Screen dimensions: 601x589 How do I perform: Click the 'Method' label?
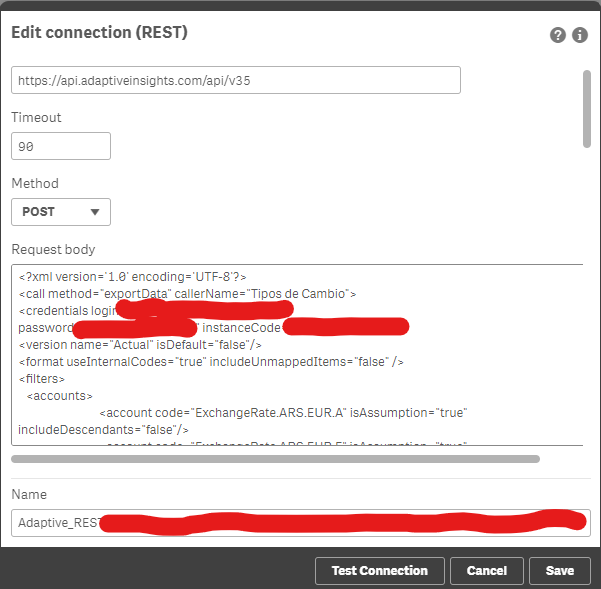[x=35, y=183]
